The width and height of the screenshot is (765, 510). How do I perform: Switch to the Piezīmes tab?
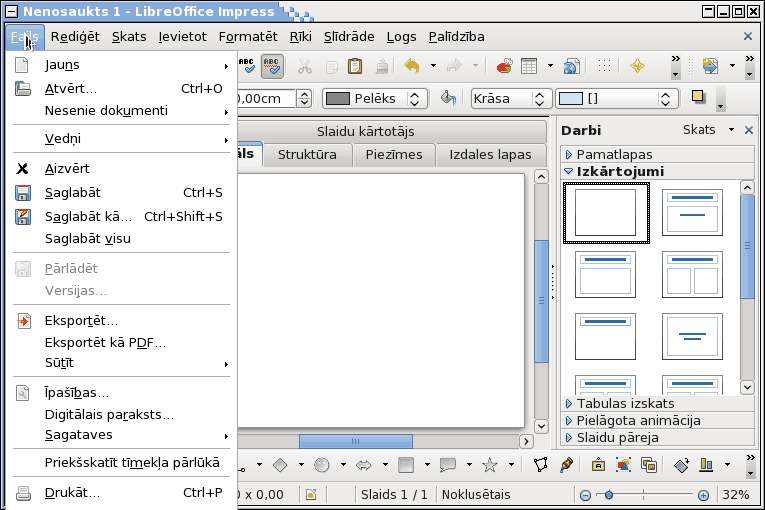coord(394,155)
